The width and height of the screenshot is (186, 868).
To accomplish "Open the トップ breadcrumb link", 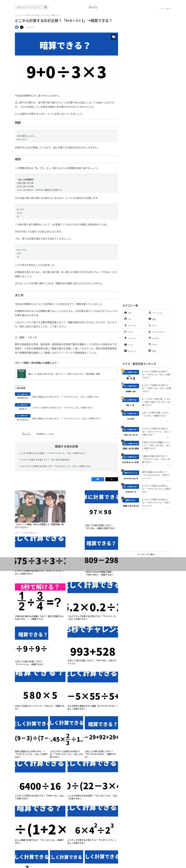I will click(17, 15).
